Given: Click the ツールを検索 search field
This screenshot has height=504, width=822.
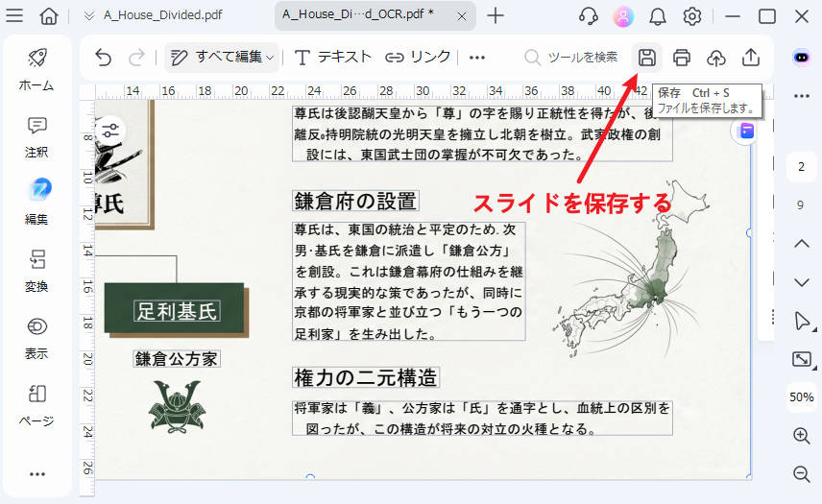Looking at the screenshot, I should click(571, 57).
